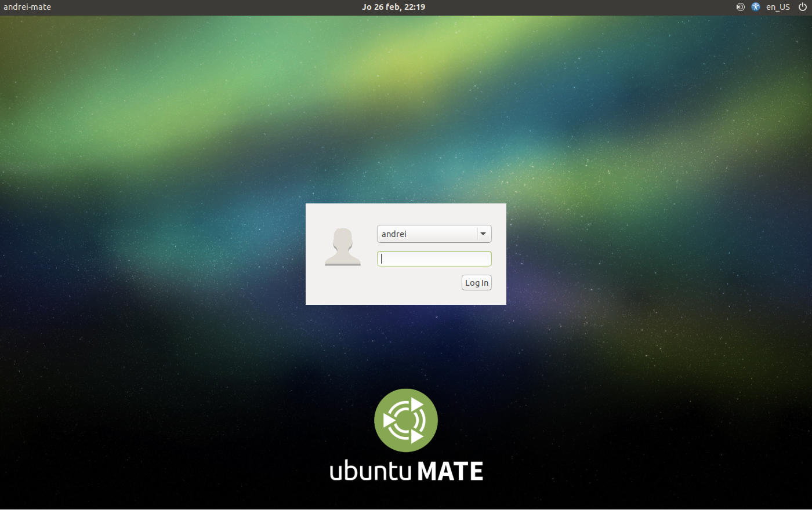Open the clock menu showing Jo 26 feb
Viewport: 812px width, 510px height.
click(x=393, y=7)
